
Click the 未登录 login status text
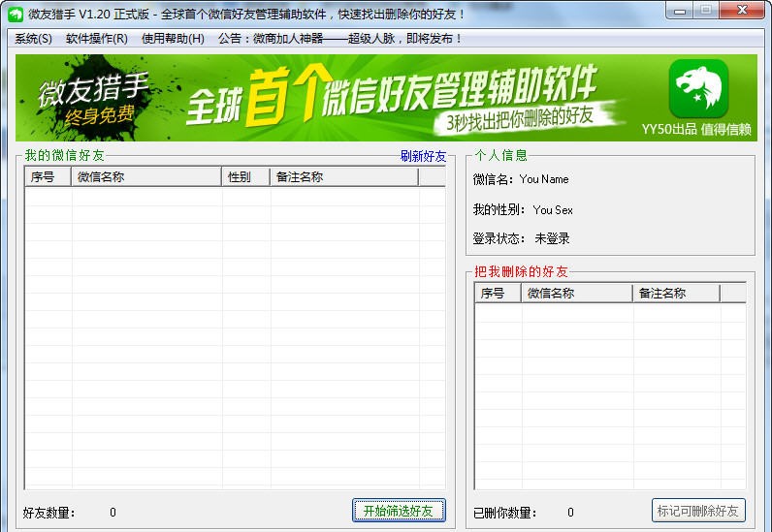pyautogui.click(x=552, y=238)
